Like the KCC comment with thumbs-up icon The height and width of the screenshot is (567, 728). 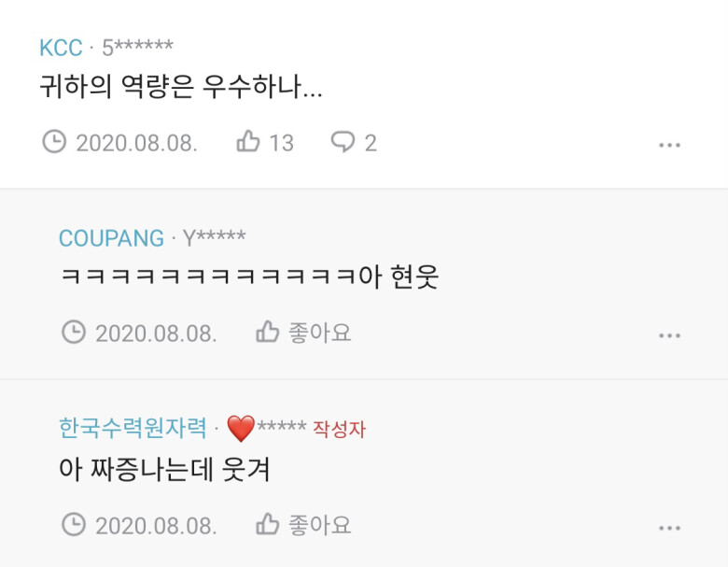(248, 141)
